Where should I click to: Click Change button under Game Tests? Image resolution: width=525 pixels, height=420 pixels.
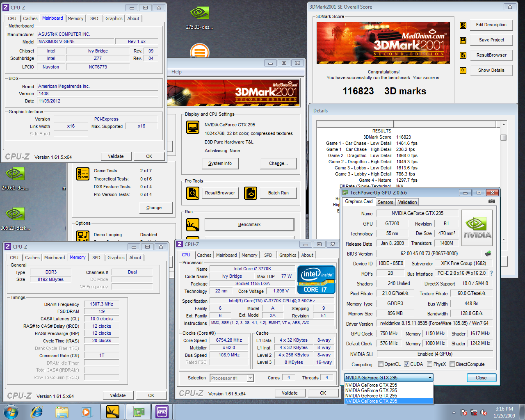[155, 208]
